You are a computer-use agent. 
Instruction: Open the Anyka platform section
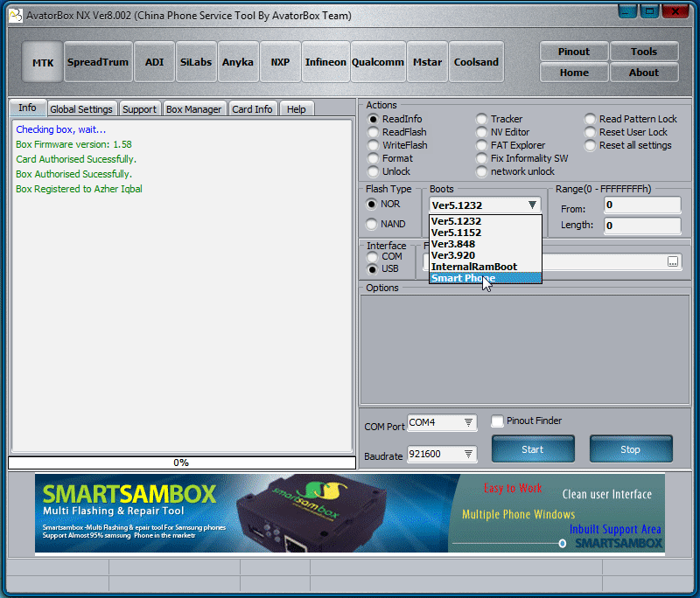tap(238, 62)
